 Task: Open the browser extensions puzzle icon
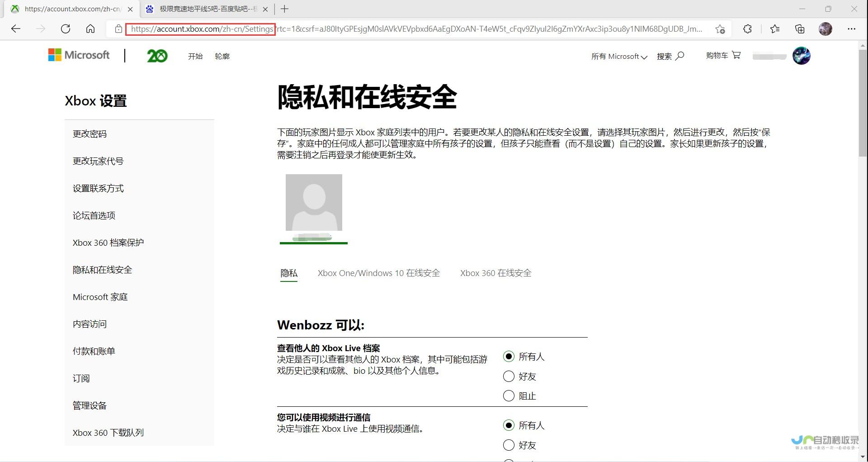748,29
